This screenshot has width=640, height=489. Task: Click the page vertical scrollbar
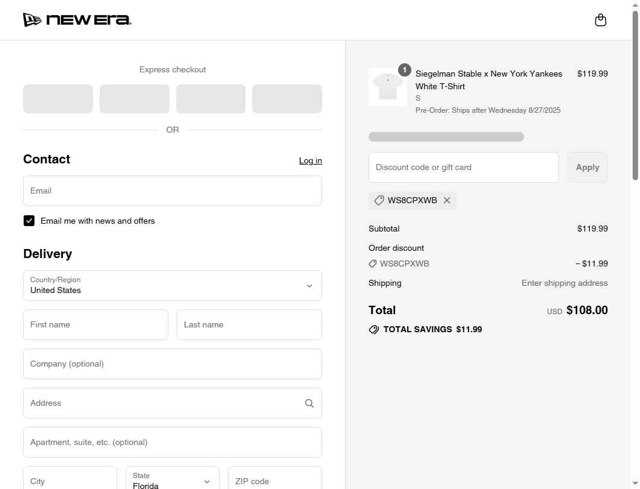point(635,96)
